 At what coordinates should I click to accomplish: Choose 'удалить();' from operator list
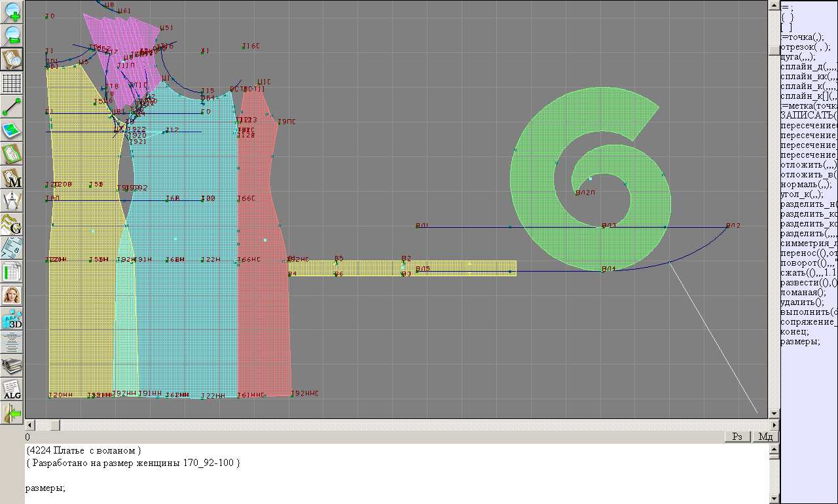coord(800,302)
